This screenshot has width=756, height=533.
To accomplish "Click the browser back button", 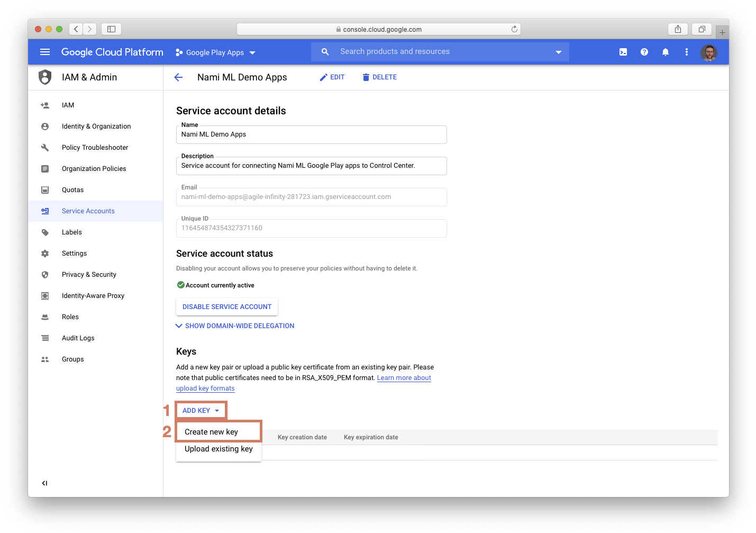I will [76, 29].
